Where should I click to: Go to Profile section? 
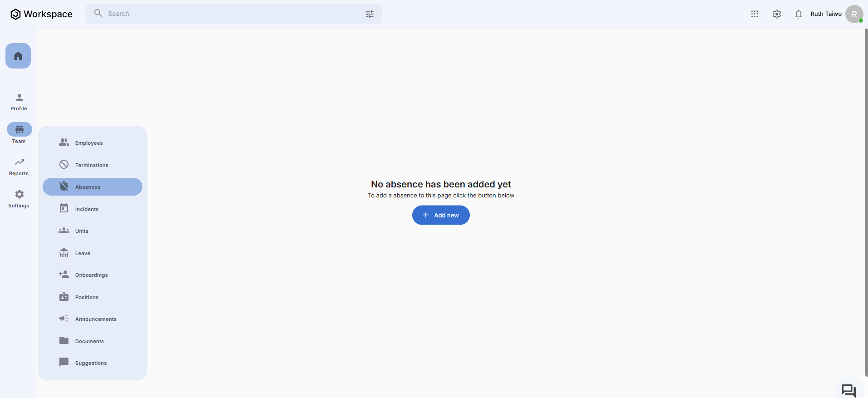click(19, 102)
